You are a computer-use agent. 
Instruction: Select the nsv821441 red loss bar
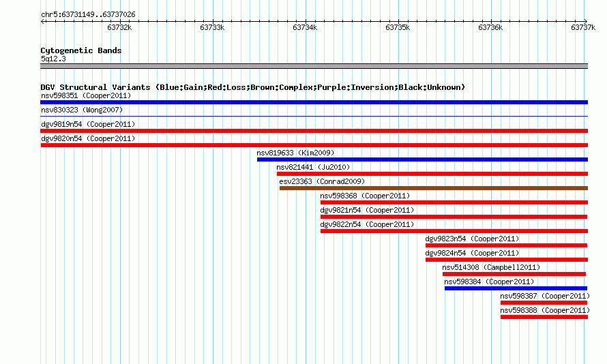[x=432, y=174]
